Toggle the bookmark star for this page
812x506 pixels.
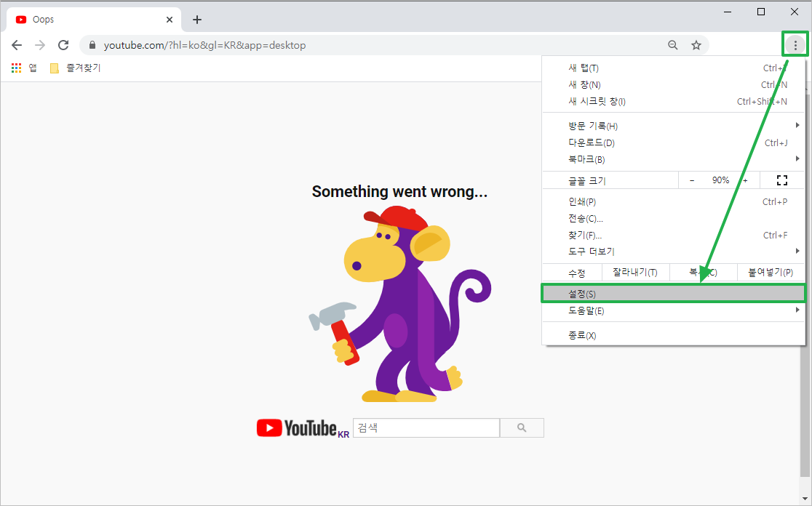(x=696, y=44)
